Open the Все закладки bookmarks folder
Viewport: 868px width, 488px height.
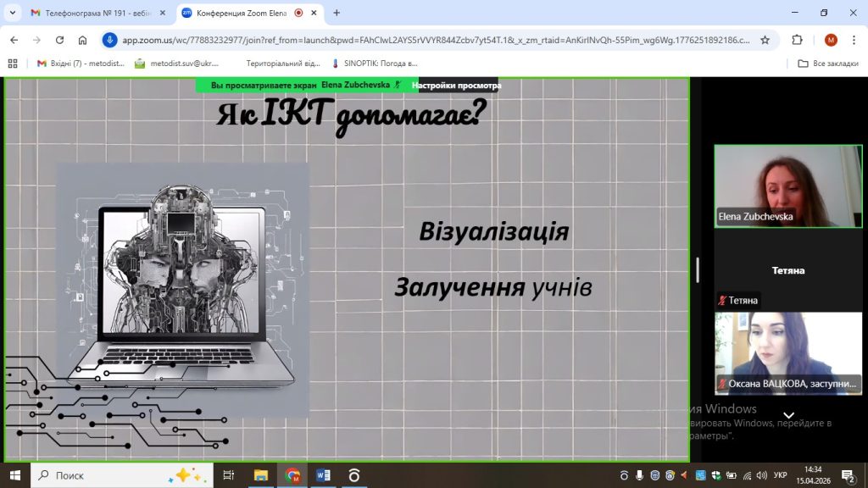pyautogui.click(x=828, y=64)
